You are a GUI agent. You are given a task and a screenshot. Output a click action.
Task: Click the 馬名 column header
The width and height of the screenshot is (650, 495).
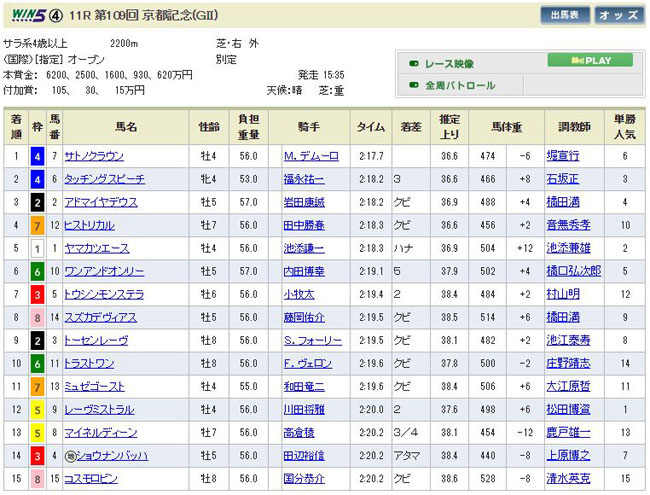(x=126, y=128)
